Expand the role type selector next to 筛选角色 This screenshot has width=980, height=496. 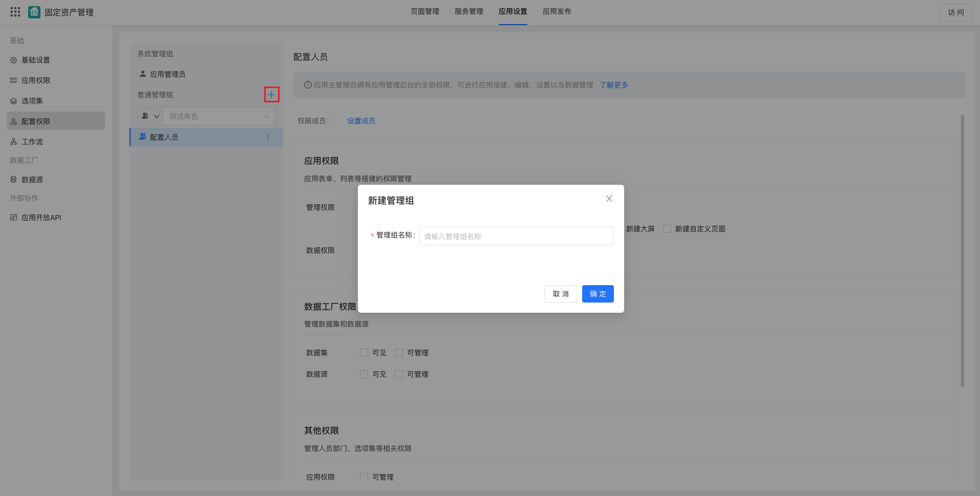coord(150,116)
